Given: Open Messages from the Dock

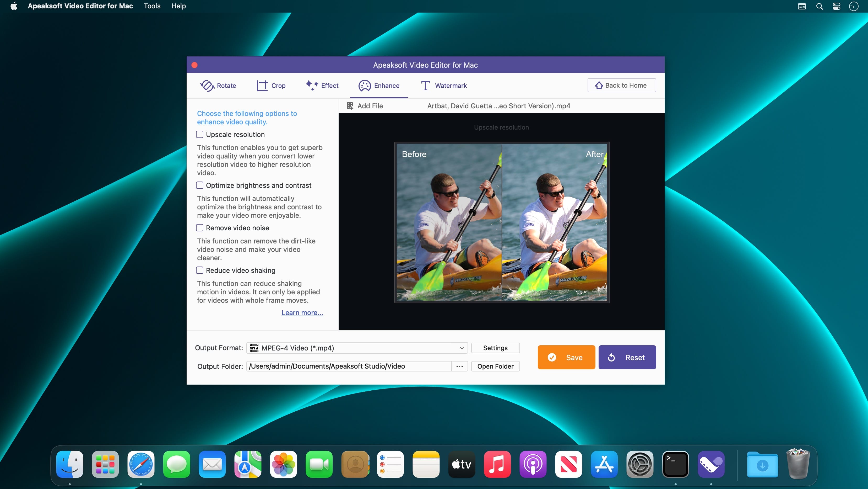Looking at the screenshot, I should click(177, 464).
